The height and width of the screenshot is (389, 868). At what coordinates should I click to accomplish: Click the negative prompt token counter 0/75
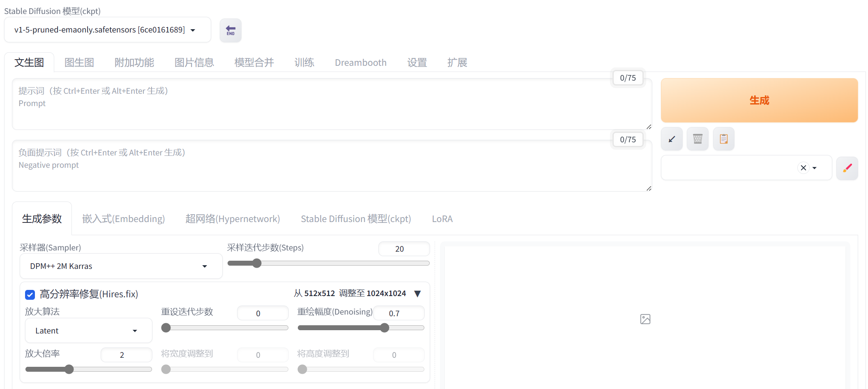click(628, 139)
